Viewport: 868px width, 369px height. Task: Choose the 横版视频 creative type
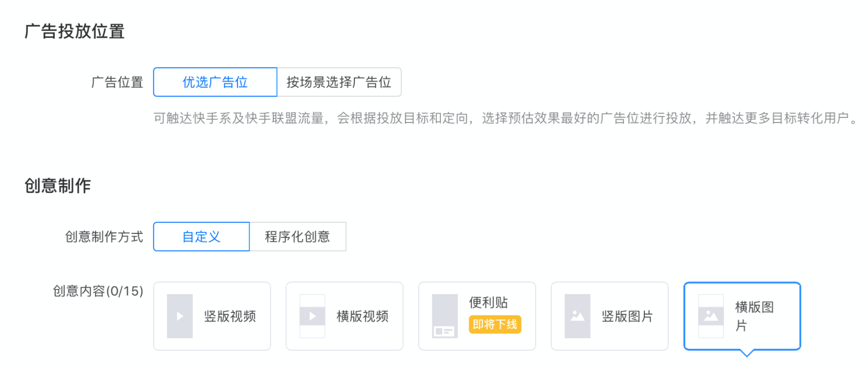pos(344,316)
